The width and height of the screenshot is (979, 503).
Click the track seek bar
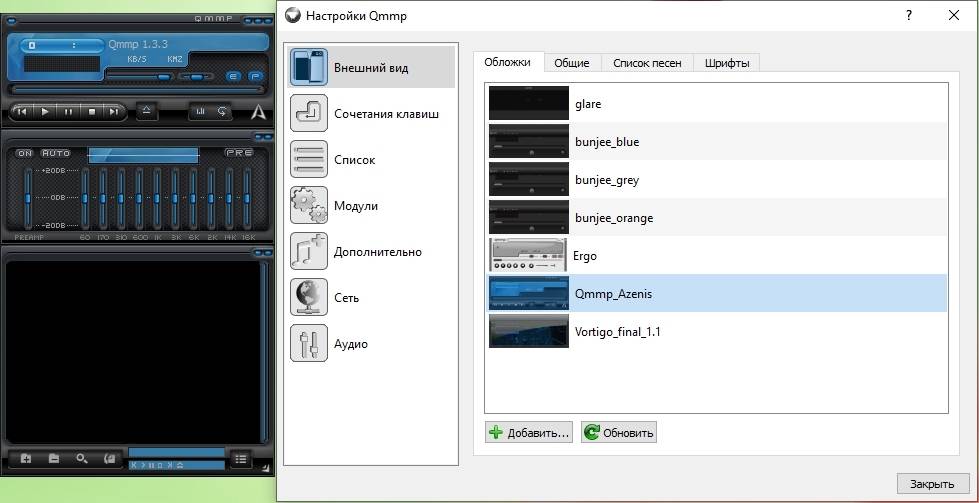point(137,90)
